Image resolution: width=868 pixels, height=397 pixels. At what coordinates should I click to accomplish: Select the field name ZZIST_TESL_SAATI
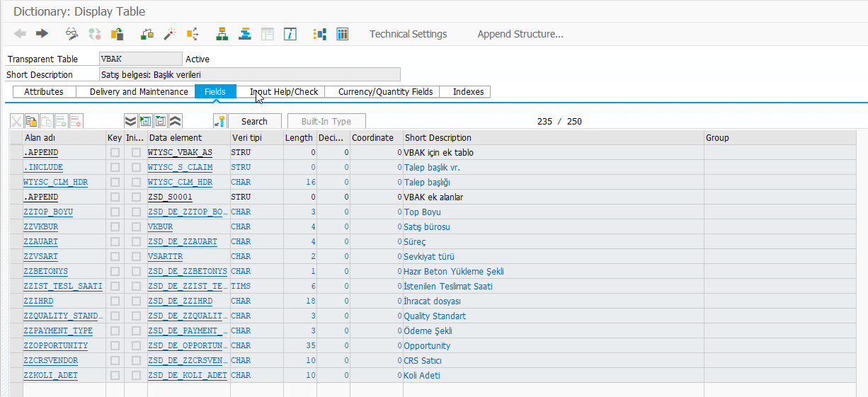click(63, 286)
